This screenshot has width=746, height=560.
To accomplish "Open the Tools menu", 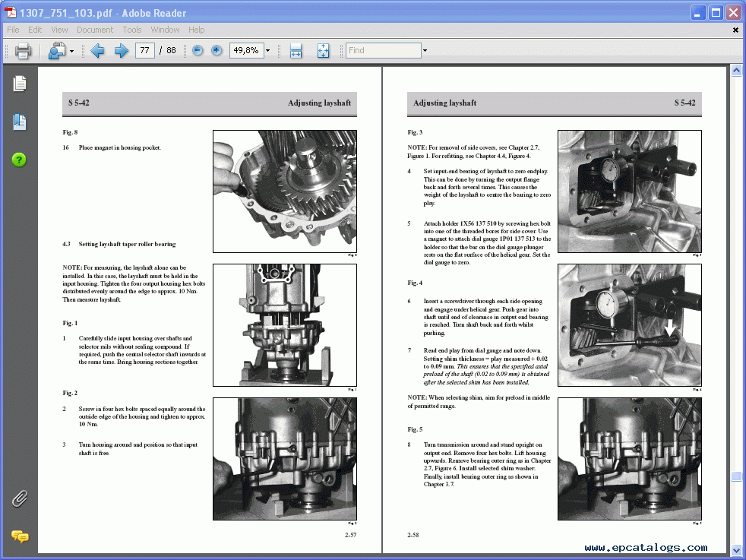I will (x=132, y=30).
